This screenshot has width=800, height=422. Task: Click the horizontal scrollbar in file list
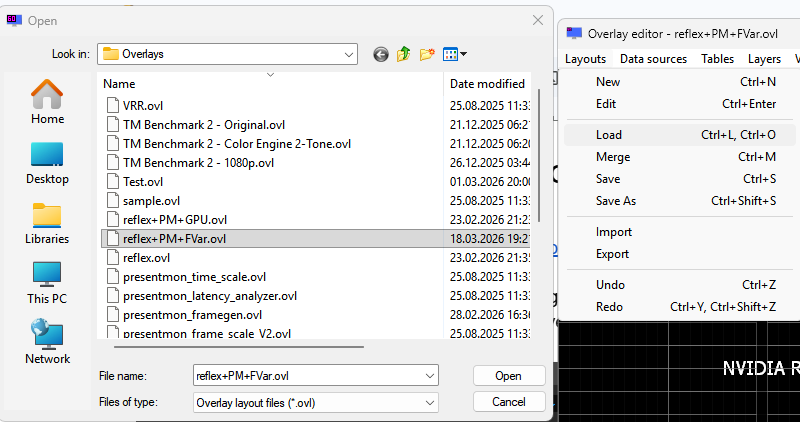239,347
